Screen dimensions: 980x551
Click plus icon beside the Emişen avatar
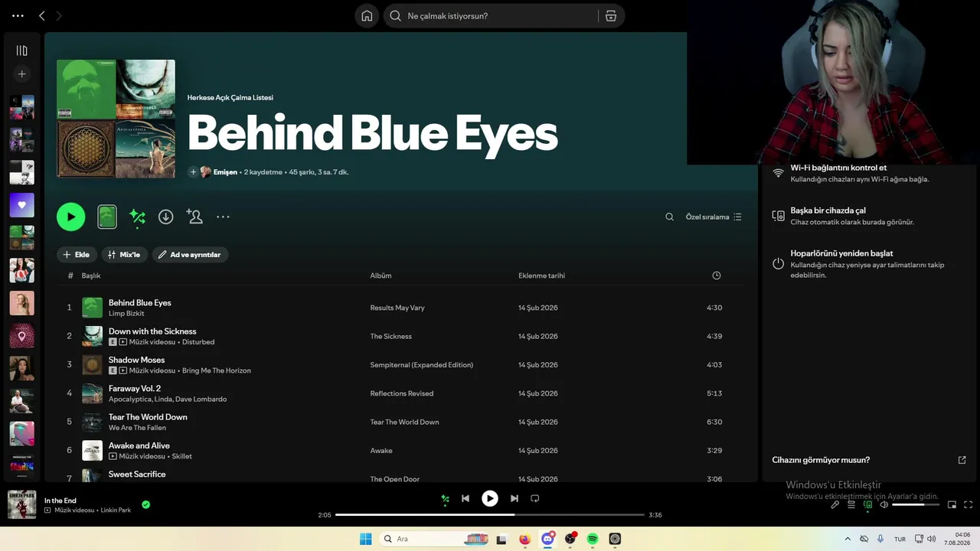pyautogui.click(x=193, y=172)
